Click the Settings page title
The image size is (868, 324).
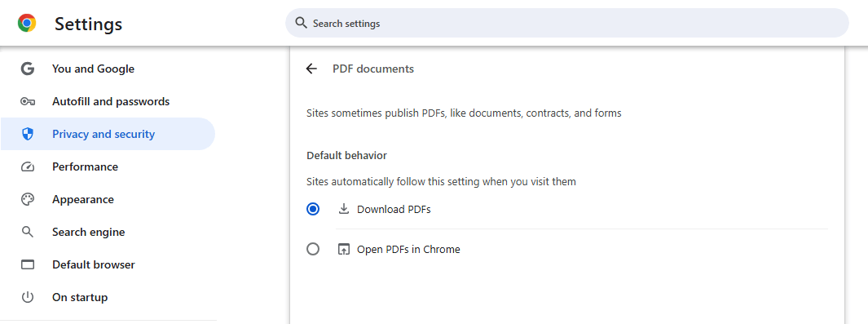[x=89, y=24]
